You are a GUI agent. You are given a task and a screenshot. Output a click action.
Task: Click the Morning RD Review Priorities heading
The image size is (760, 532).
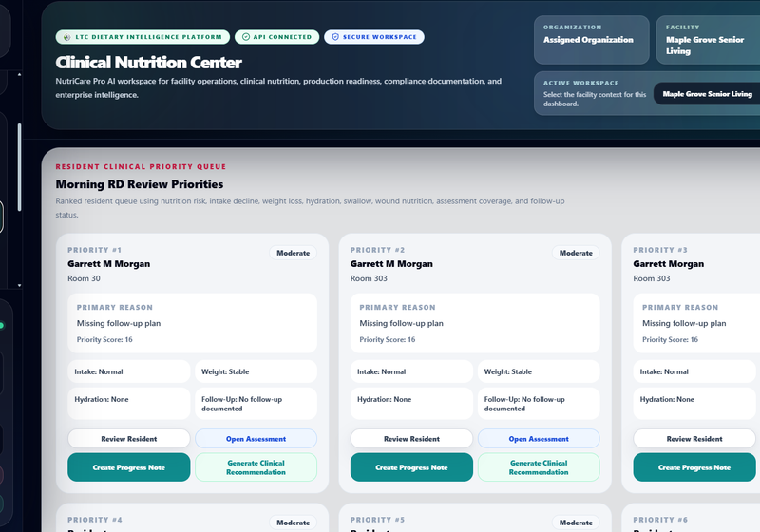pyautogui.click(x=140, y=184)
